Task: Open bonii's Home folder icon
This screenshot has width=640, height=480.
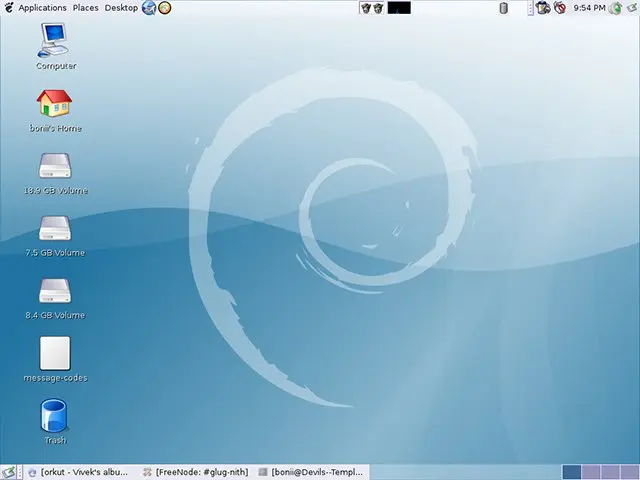Action: tap(55, 103)
